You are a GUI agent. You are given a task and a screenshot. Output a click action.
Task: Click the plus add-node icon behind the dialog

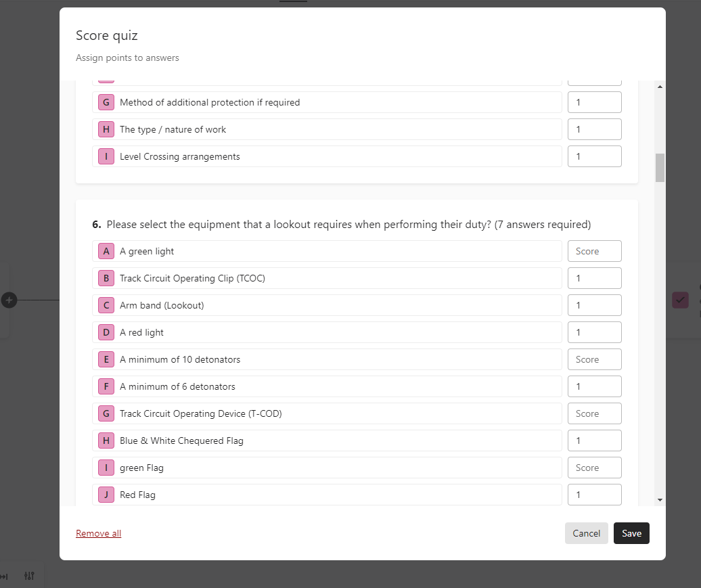(x=9, y=300)
